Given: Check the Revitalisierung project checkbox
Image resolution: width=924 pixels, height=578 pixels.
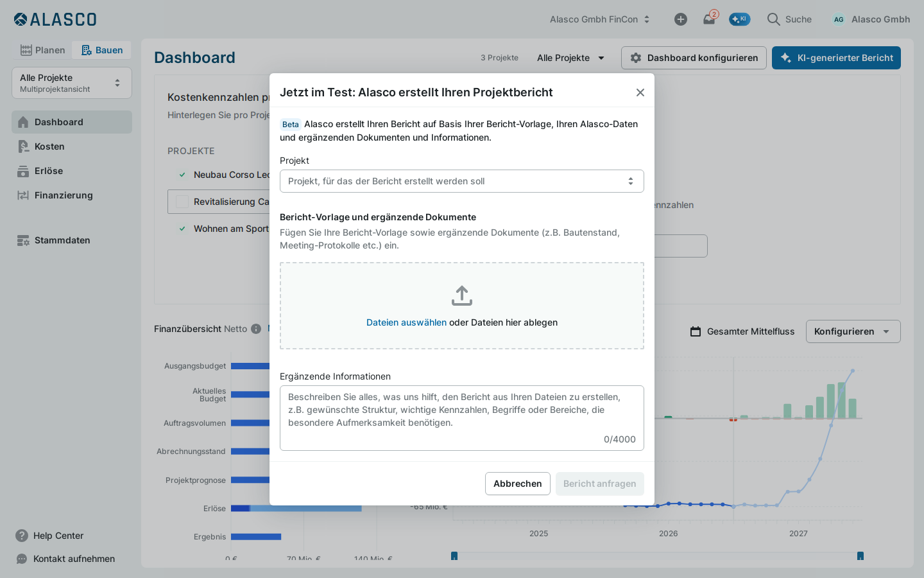Looking at the screenshot, I should [x=182, y=202].
